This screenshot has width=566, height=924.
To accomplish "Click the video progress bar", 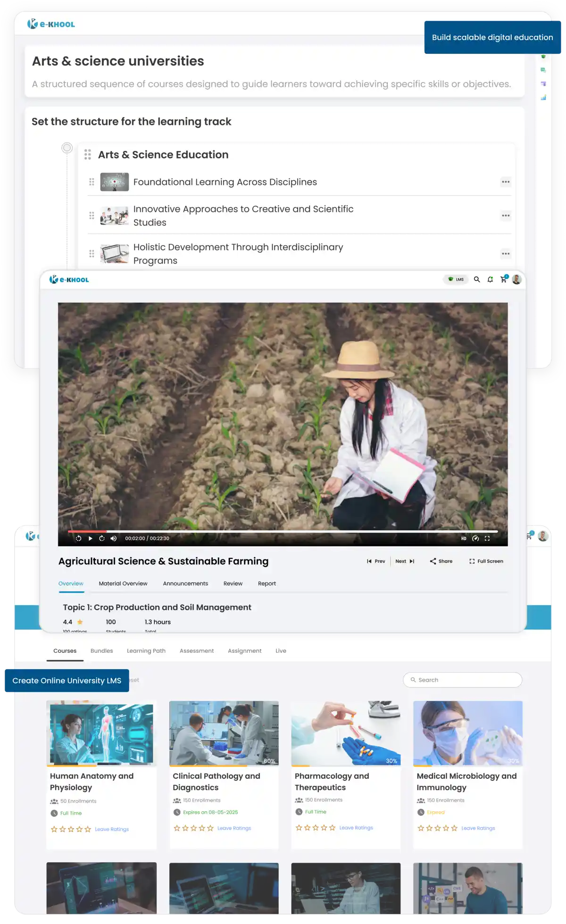I will (x=283, y=531).
